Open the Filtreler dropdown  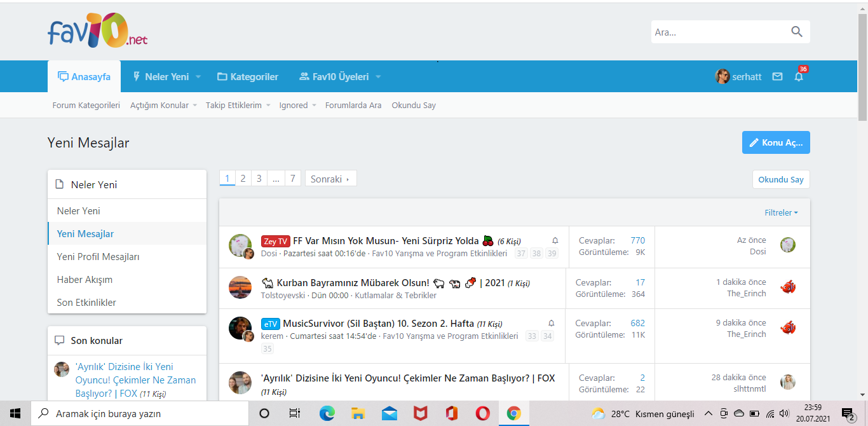tap(781, 213)
